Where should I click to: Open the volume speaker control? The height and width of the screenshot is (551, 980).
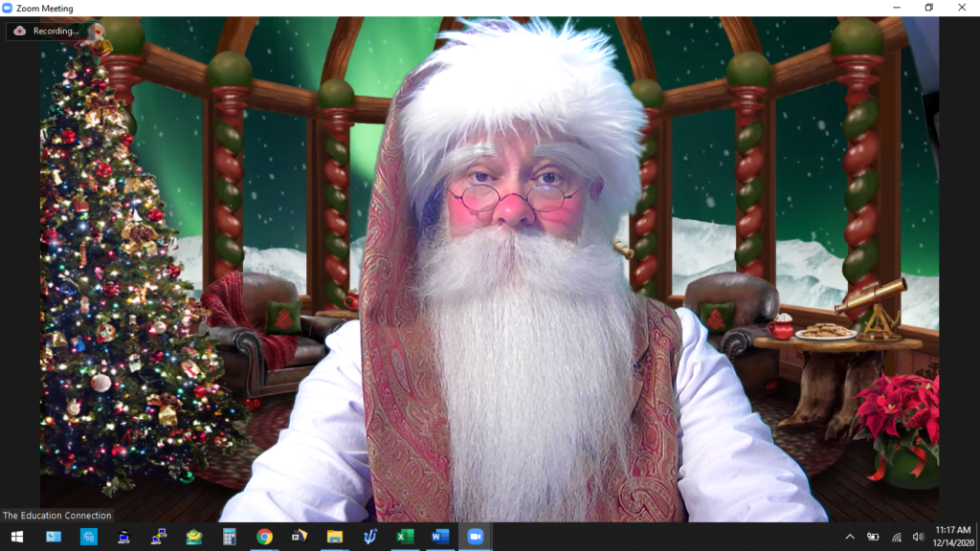pos(919,537)
